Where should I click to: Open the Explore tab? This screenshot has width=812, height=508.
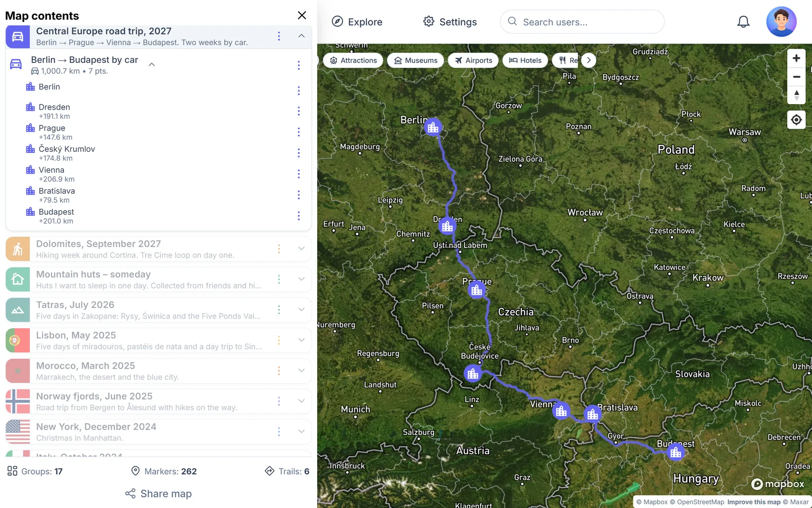(357, 22)
